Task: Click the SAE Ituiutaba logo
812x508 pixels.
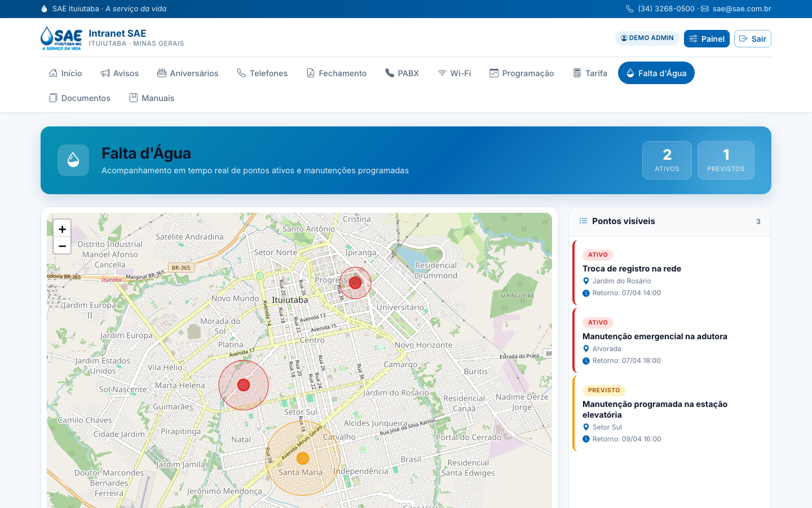Action: 61,38
